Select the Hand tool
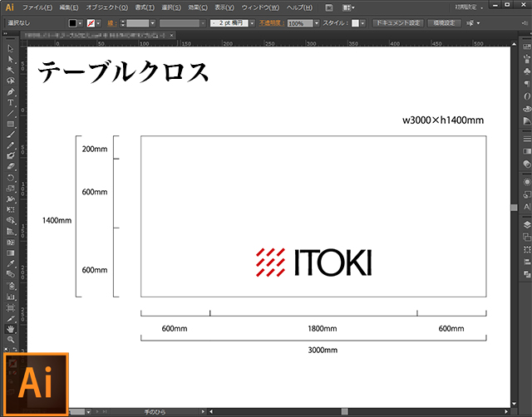 [11, 328]
